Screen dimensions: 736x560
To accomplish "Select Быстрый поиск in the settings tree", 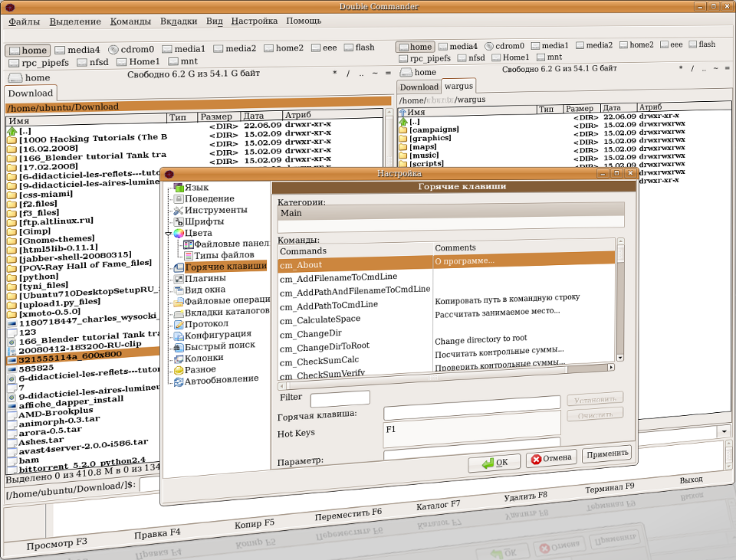I will pyautogui.click(x=219, y=346).
